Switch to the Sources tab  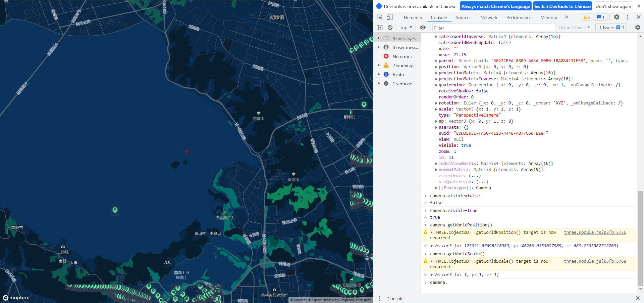coord(463,17)
